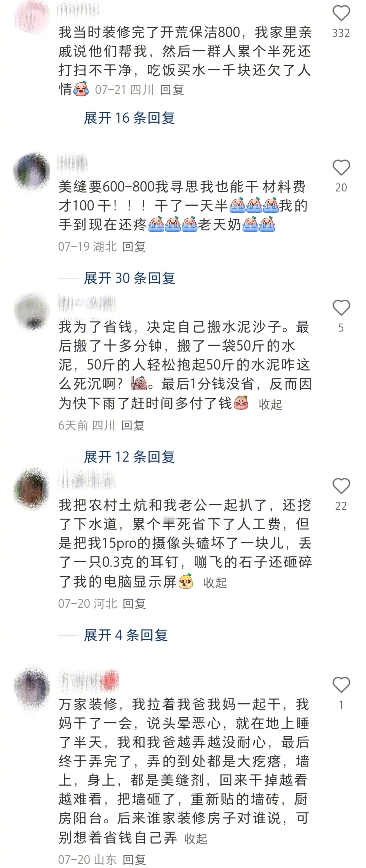The height and width of the screenshot is (868, 366).
Task: Reply to the 6天前 四川 comment
Action: point(133,425)
